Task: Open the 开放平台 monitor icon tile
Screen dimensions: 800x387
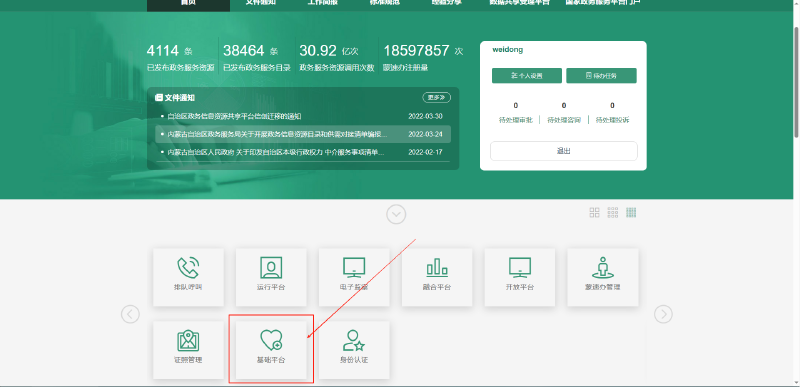Action: point(520,277)
